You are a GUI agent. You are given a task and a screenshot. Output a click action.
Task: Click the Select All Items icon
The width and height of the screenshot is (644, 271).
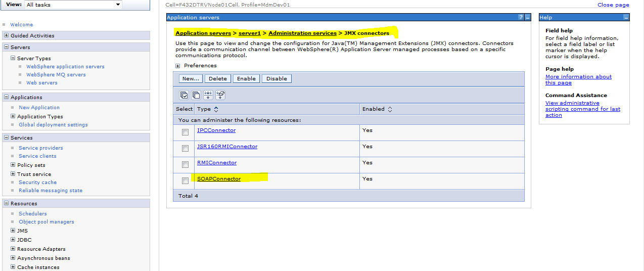[185, 95]
